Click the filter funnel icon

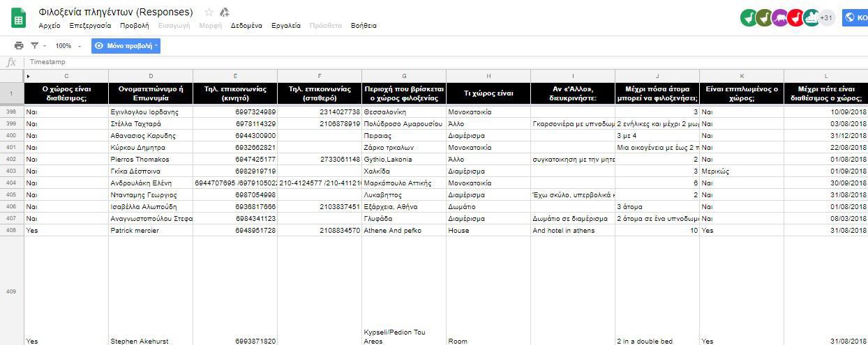pyautogui.click(x=35, y=46)
